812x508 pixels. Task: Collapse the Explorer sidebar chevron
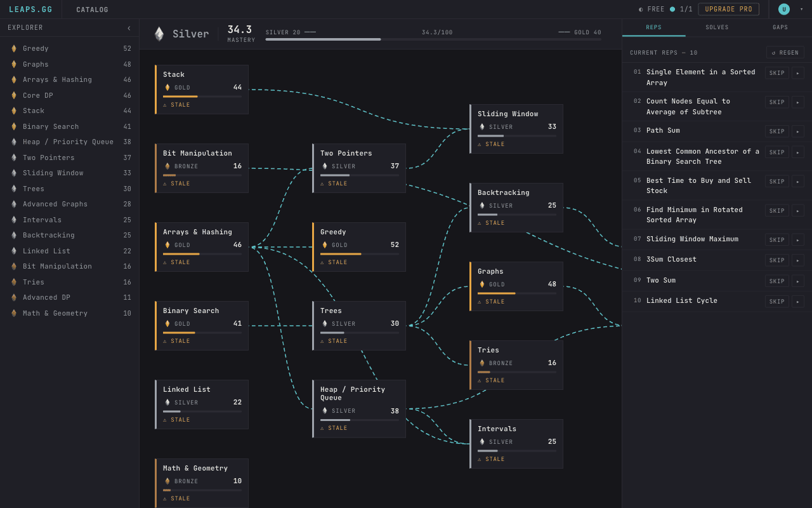click(x=129, y=28)
